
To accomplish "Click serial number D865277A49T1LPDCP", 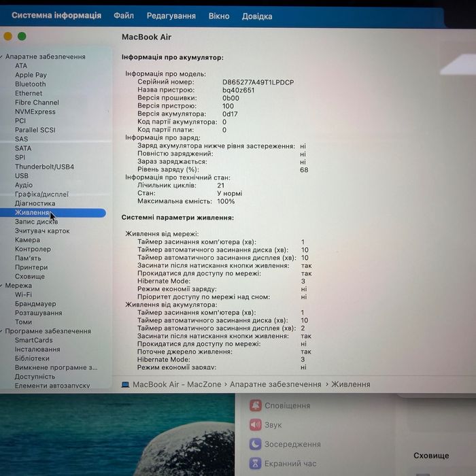I will point(258,82).
